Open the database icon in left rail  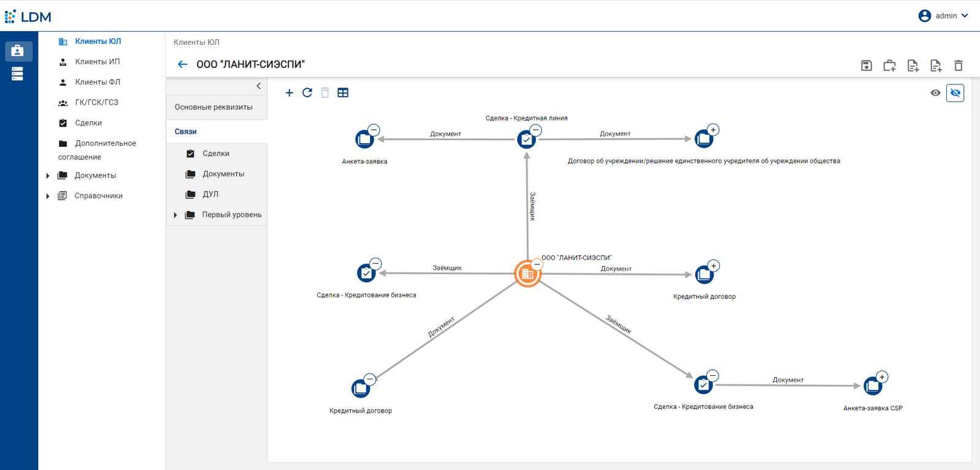click(x=17, y=74)
